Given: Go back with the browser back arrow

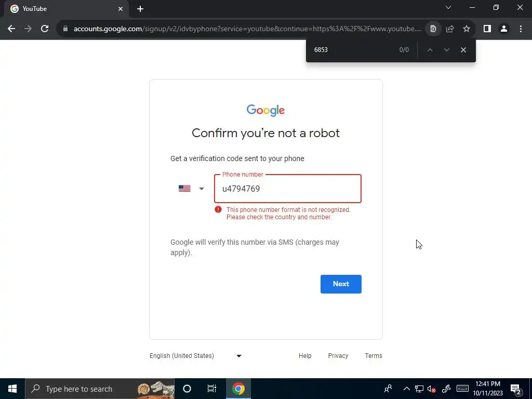Looking at the screenshot, I should [11, 29].
